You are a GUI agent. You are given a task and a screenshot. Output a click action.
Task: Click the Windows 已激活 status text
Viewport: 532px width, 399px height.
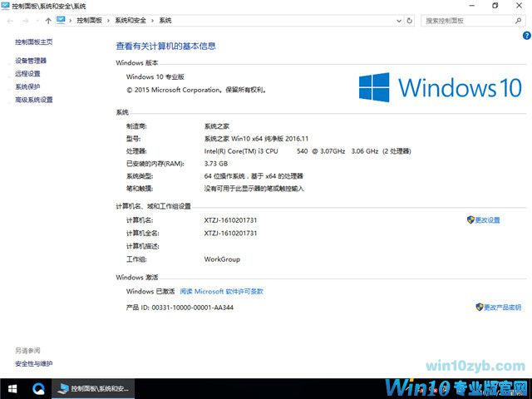[x=150, y=291]
